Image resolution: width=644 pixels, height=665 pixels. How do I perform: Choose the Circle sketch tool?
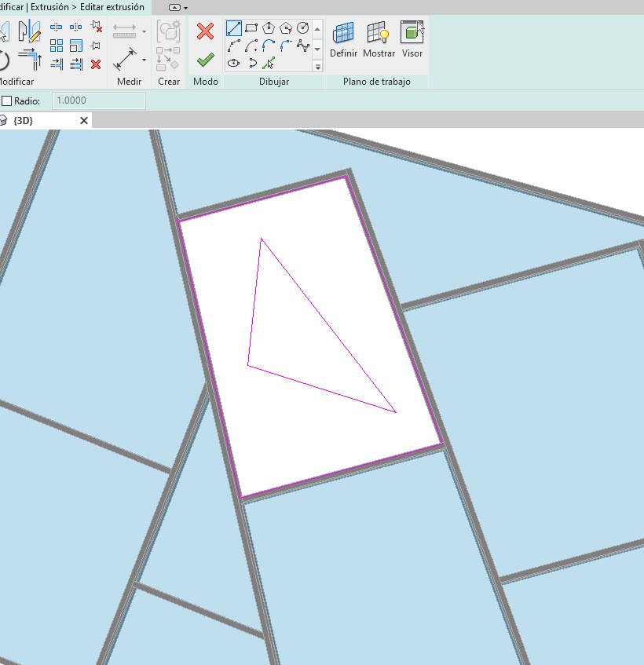[303, 29]
